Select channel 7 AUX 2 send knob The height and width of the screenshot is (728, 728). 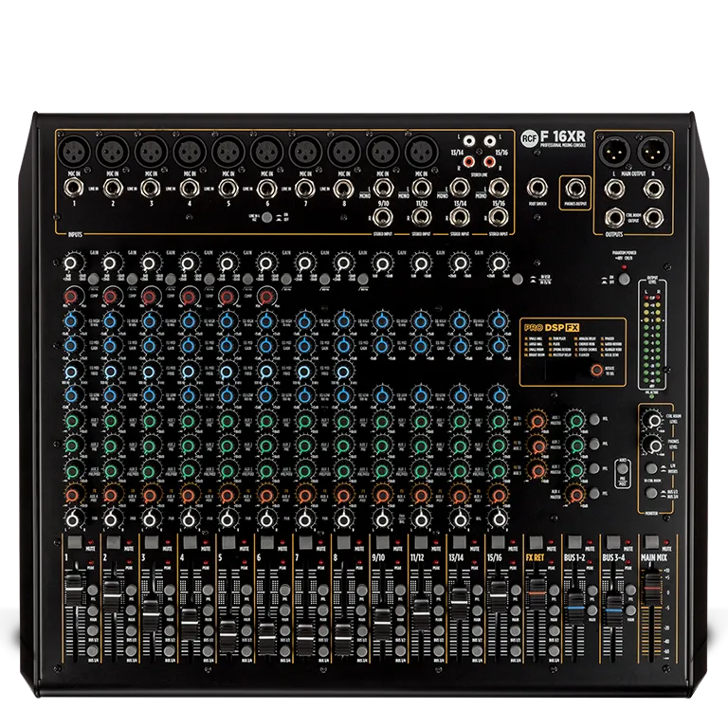[x=304, y=446]
